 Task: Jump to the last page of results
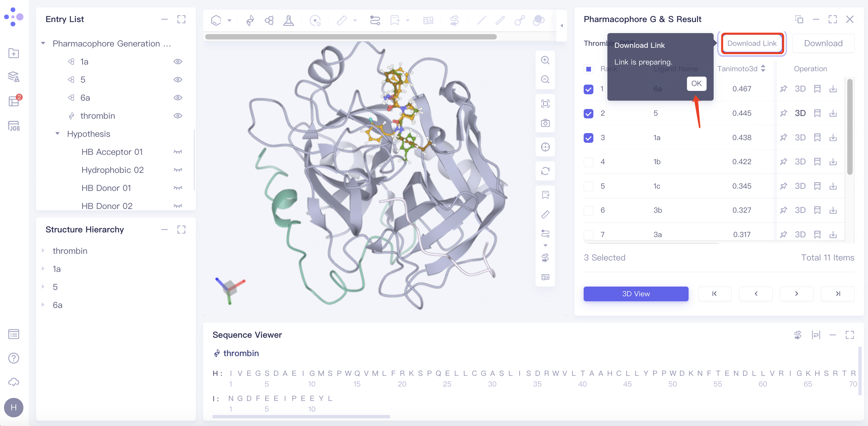coord(837,294)
